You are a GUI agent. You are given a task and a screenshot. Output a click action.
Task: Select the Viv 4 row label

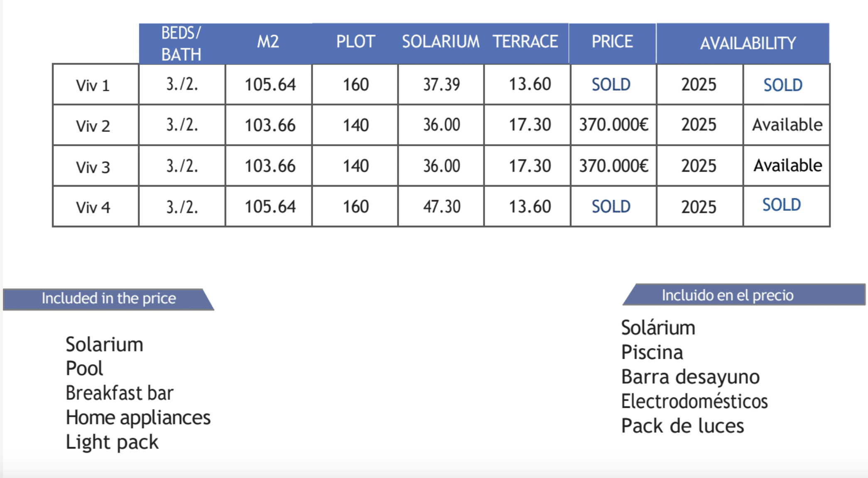click(93, 207)
